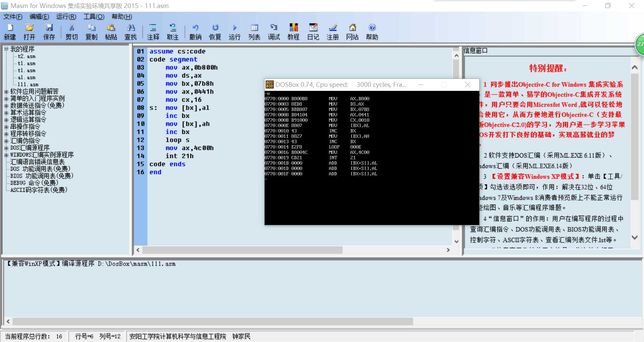Click the 保存 (Save) disk icon
This screenshot has width=644, height=342.
click(x=49, y=28)
